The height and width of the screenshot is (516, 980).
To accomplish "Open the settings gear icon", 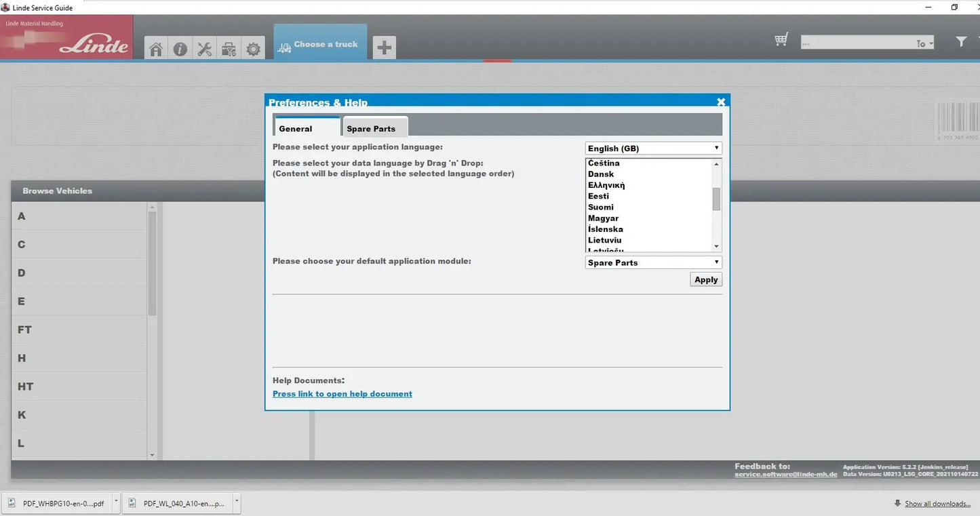I will [253, 49].
